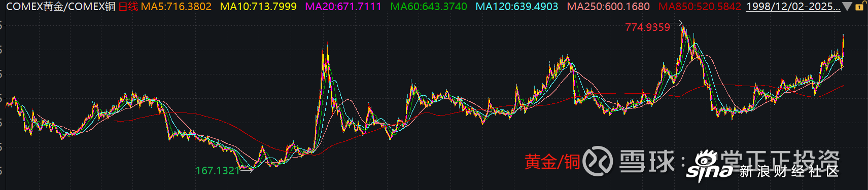This screenshot has height=190, width=868.
Task: Select the cyan MA120:639.4903 indicator label
Action: click(516, 7)
